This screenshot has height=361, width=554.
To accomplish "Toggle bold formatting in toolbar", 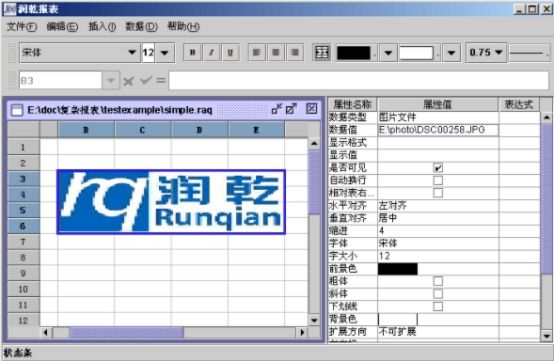I will [x=193, y=53].
